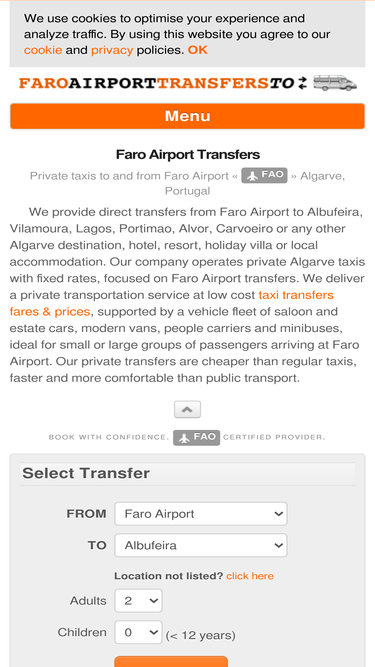Click the Select Transfer panel header
The width and height of the screenshot is (375, 667).
[x=188, y=473]
